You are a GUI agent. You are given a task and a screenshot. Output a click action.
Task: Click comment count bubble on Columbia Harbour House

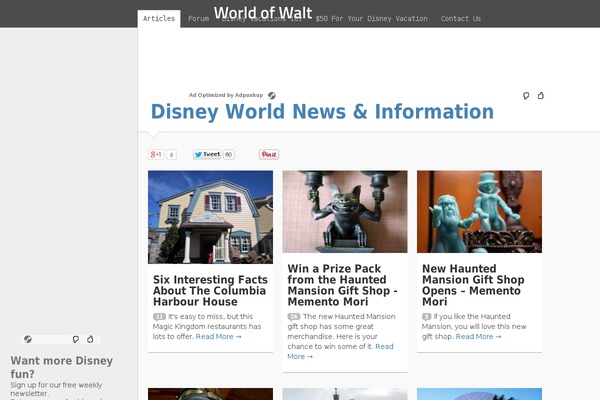tap(159, 317)
